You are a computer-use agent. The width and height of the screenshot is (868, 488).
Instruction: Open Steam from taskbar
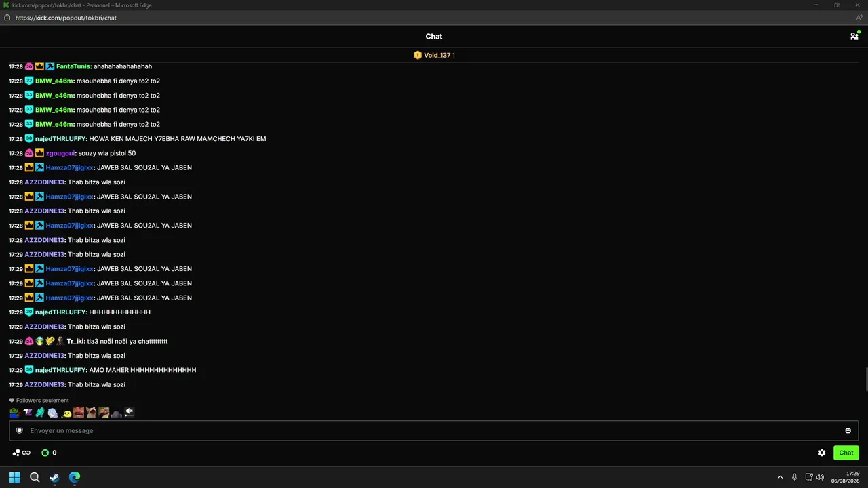[x=54, y=477]
